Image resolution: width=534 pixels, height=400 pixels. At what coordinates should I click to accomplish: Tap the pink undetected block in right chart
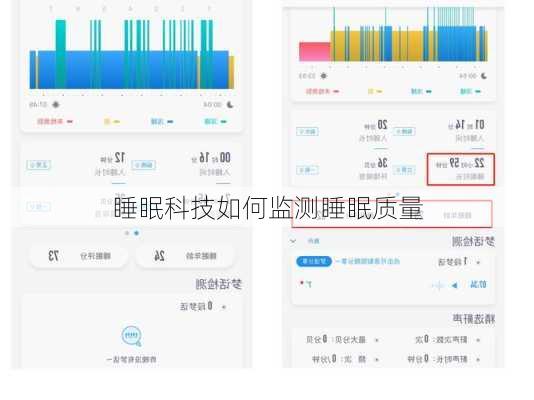click(x=314, y=51)
